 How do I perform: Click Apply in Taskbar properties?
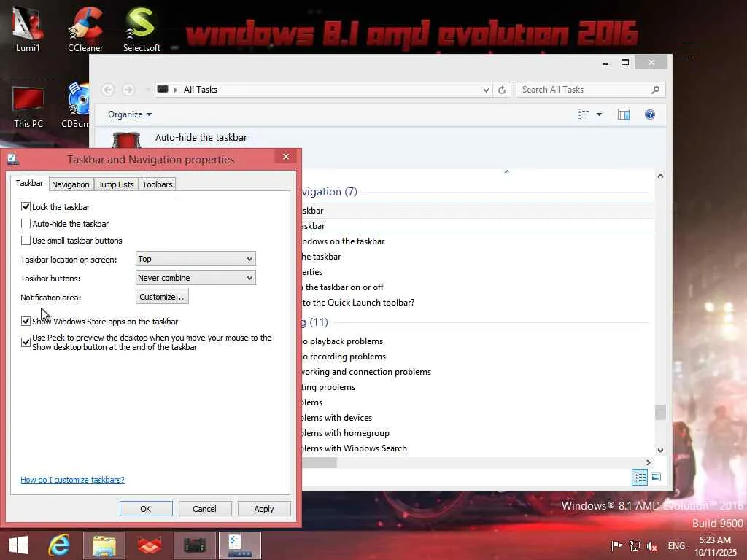tap(264, 508)
